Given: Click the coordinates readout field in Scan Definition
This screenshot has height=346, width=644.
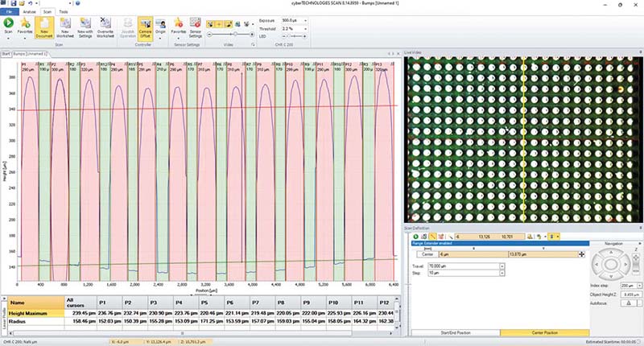Looking at the screenshot, I should point(489,237).
